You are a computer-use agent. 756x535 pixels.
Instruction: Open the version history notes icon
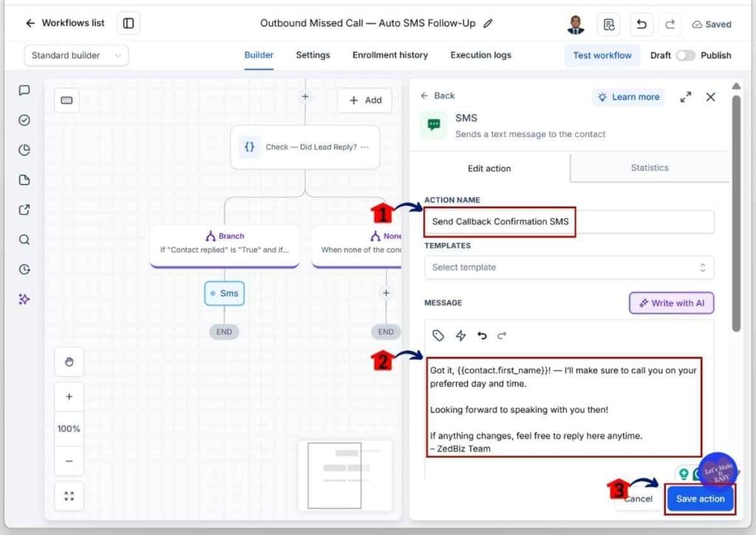[x=608, y=24]
